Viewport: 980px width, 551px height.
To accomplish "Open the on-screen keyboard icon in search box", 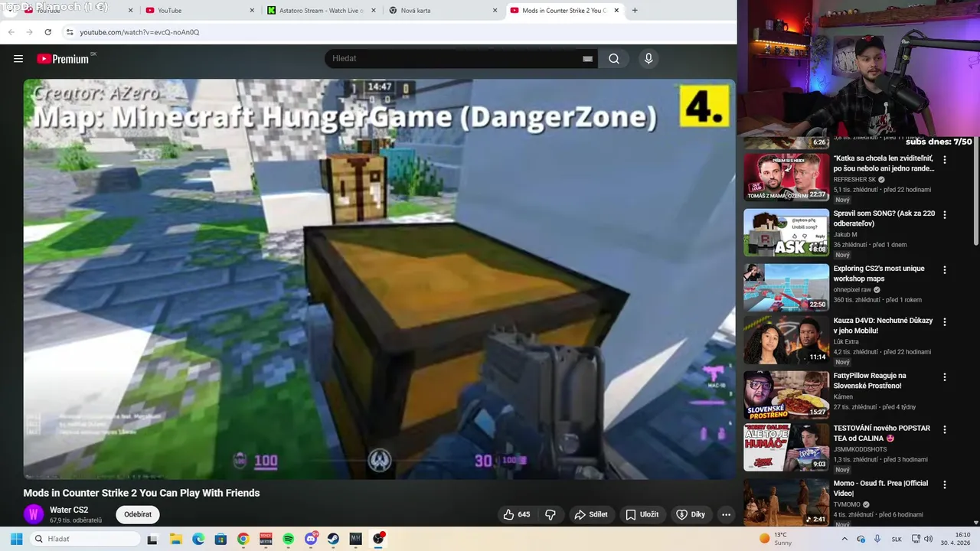I will (x=587, y=59).
